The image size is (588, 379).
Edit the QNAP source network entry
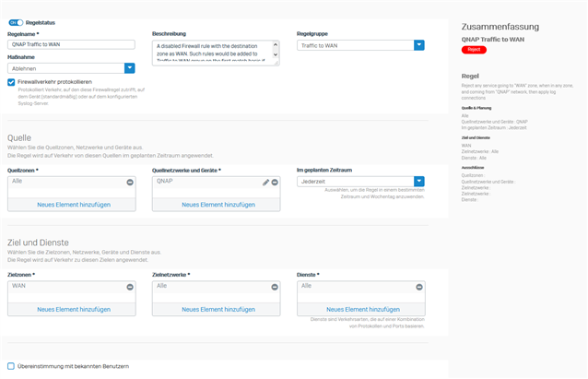[x=265, y=183]
